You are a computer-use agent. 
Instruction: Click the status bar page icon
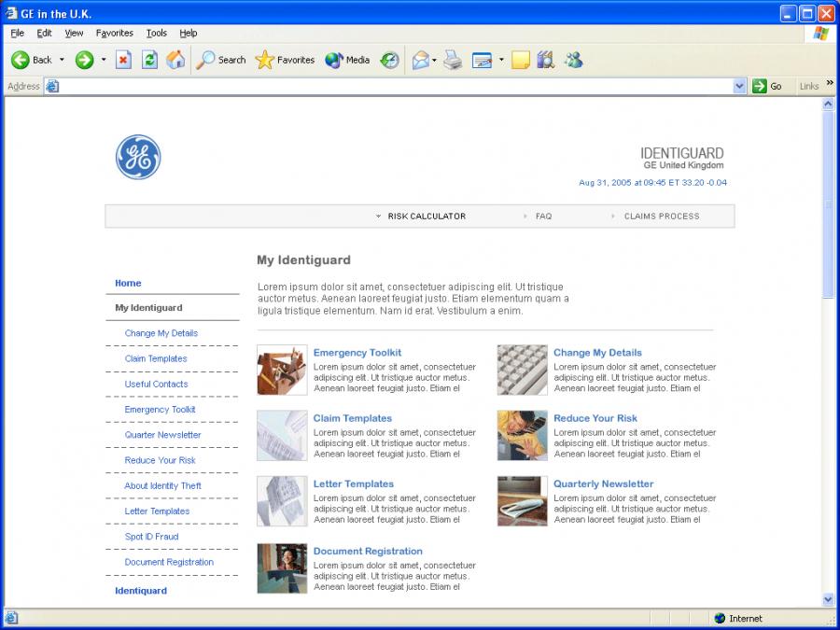[11, 618]
